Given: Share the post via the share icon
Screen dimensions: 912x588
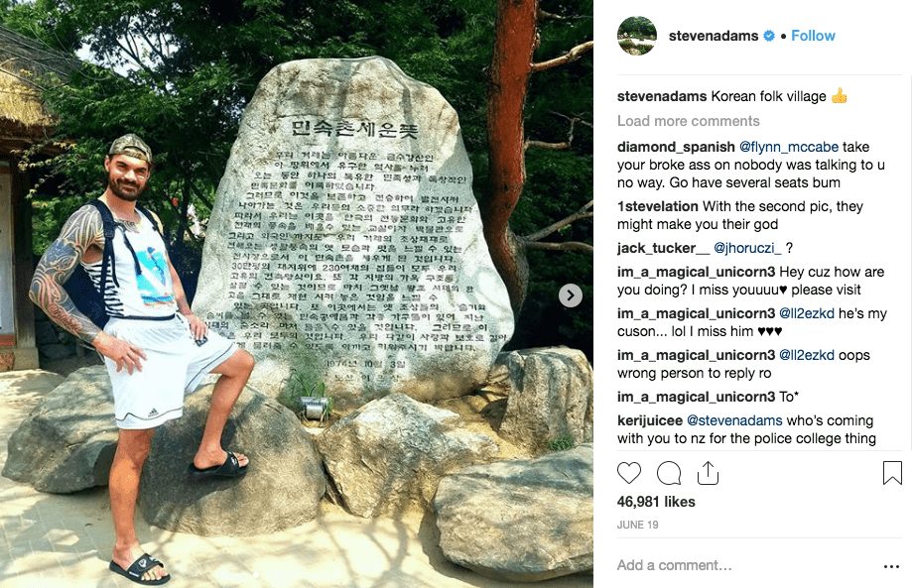Looking at the screenshot, I should tap(708, 473).
